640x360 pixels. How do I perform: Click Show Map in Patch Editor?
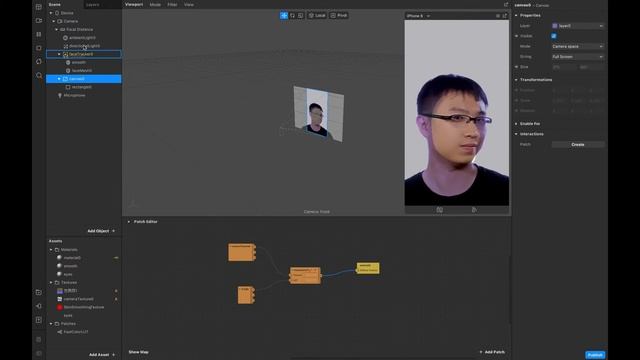pyautogui.click(x=138, y=352)
